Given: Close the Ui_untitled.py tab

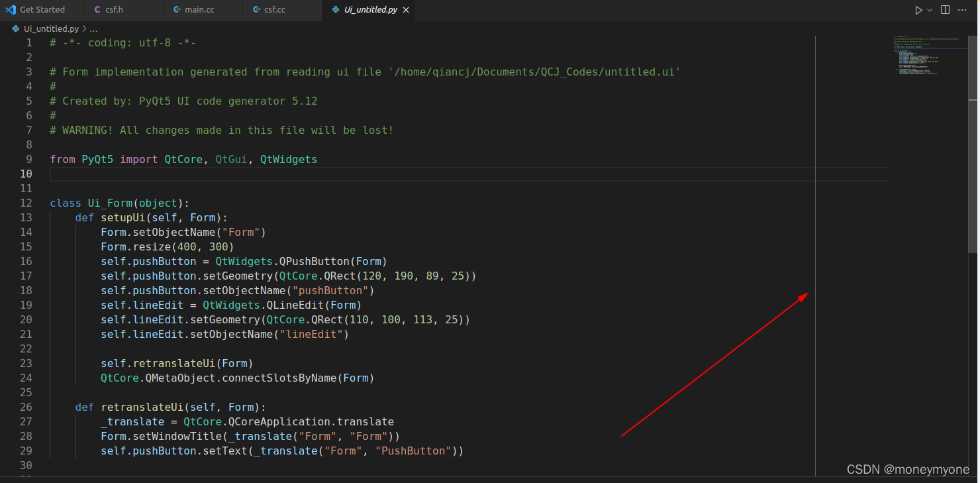Looking at the screenshot, I should point(406,10).
